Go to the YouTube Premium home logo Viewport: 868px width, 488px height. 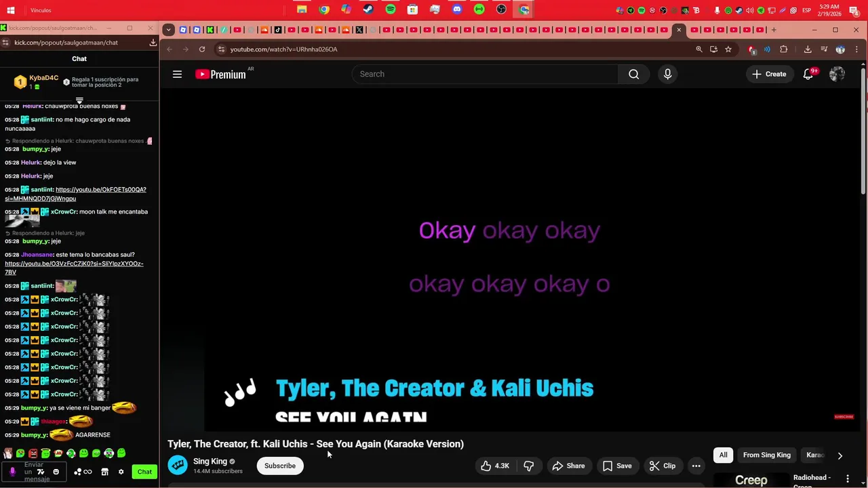[x=220, y=75]
